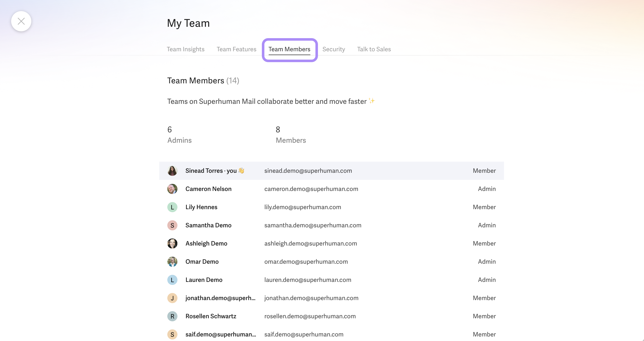Viewport: 644px width, 341px height.
Task: Click Cameron Nelson's Admin role label
Action: pyautogui.click(x=487, y=189)
